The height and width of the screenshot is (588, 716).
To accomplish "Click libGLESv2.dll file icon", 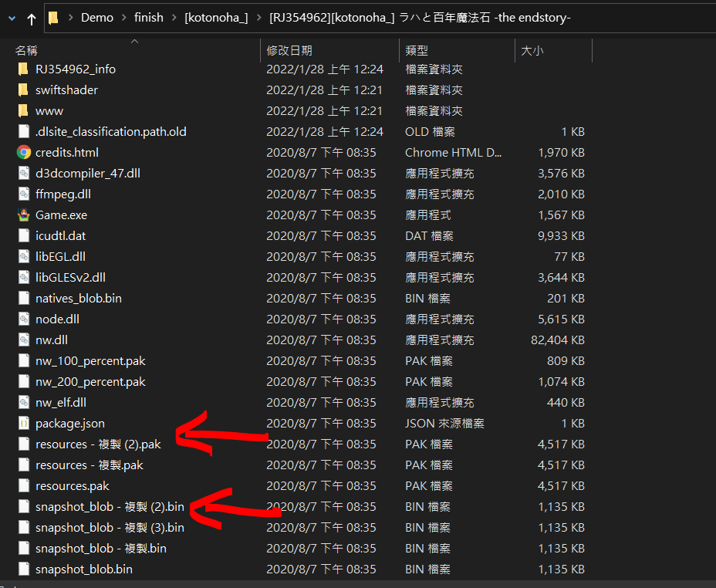I will click(24, 277).
